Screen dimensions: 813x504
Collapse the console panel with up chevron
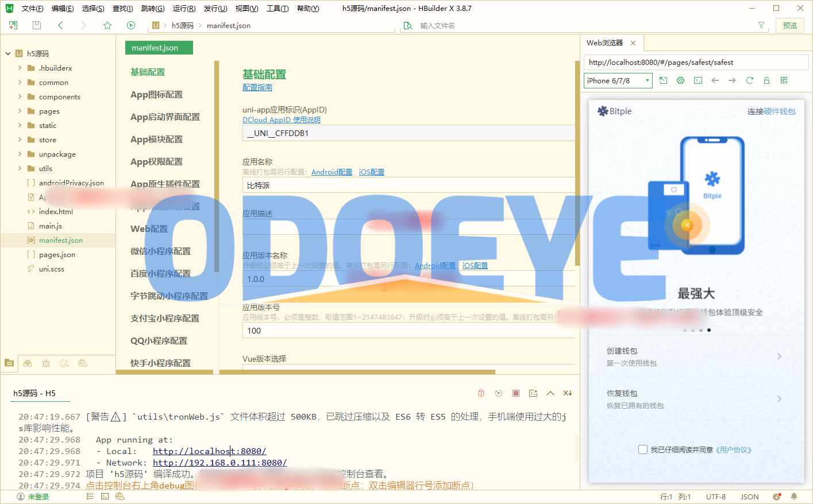(x=550, y=393)
